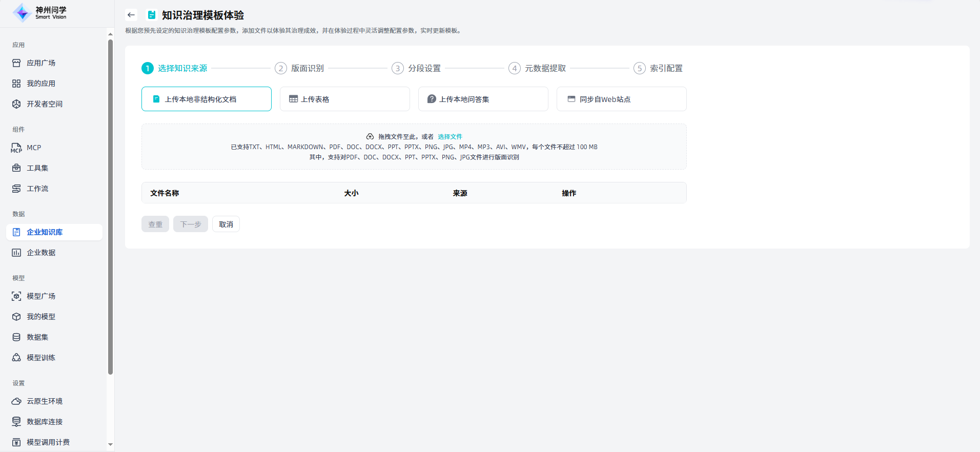Click the back arrow next to page title
Viewport: 980px width, 452px height.
(x=131, y=15)
